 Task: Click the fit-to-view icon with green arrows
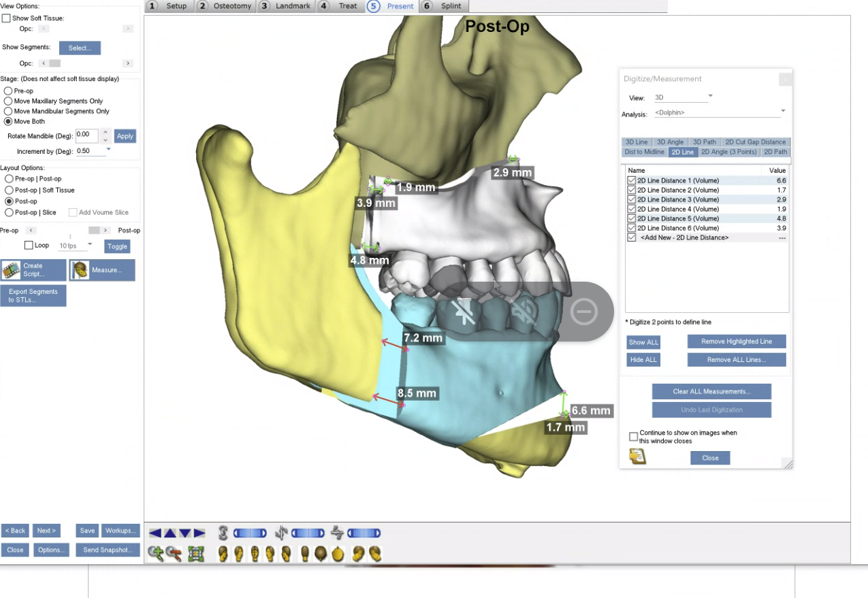[196, 554]
